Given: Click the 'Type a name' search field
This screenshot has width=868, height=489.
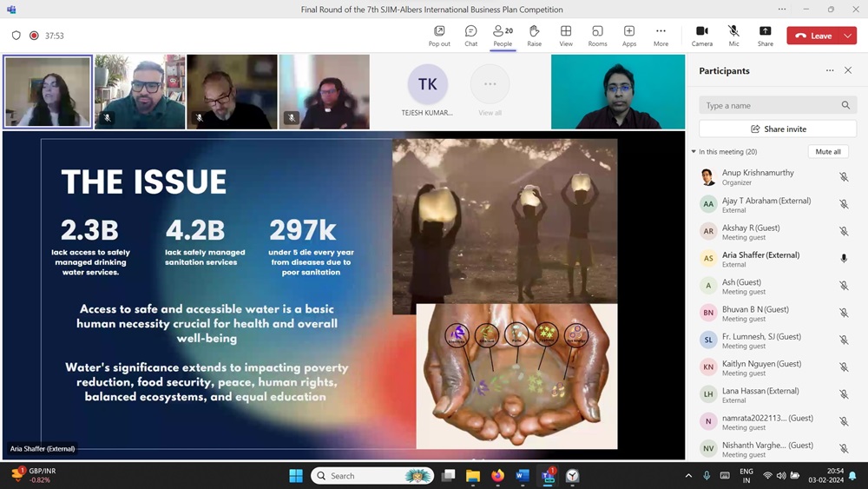Looking at the screenshot, I should pos(770,105).
